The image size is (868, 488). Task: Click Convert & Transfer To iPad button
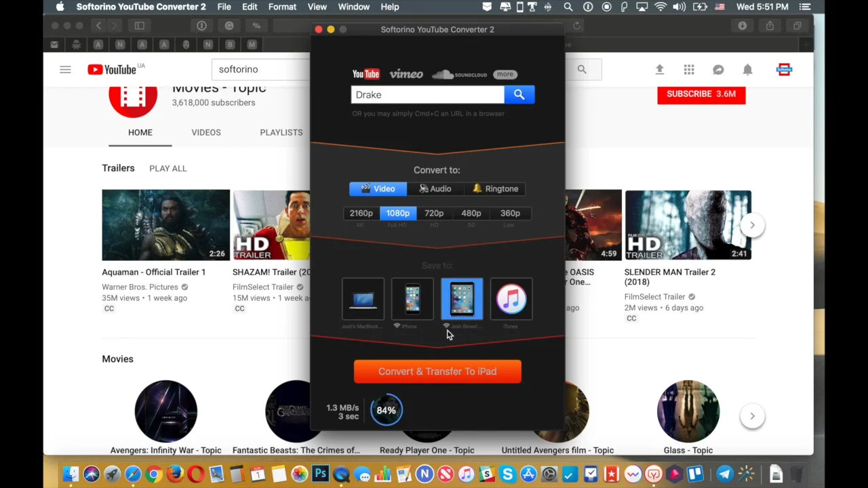click(437, 371)
